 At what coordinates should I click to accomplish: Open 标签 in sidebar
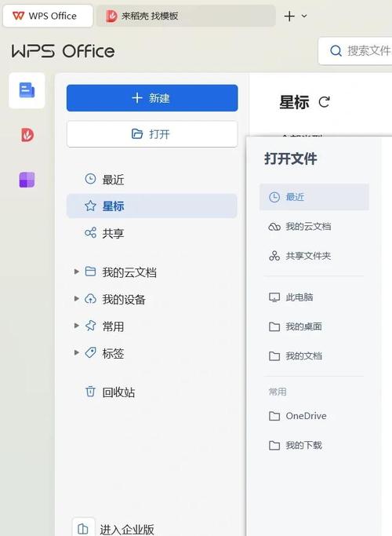[x=113, y=353]
